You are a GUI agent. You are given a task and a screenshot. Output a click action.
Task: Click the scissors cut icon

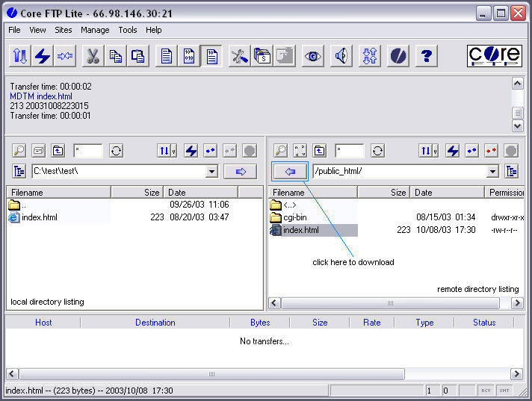pos(93,56)
